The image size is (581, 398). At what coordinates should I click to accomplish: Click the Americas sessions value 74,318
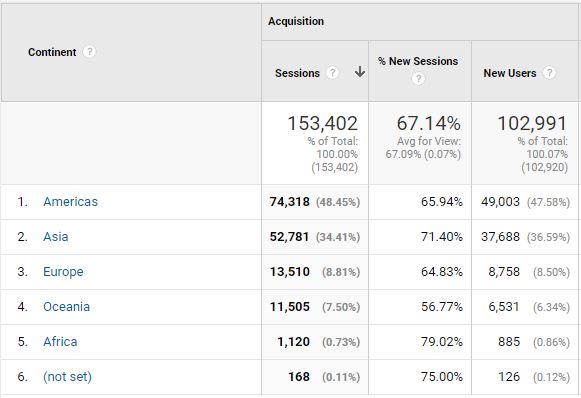289,202
